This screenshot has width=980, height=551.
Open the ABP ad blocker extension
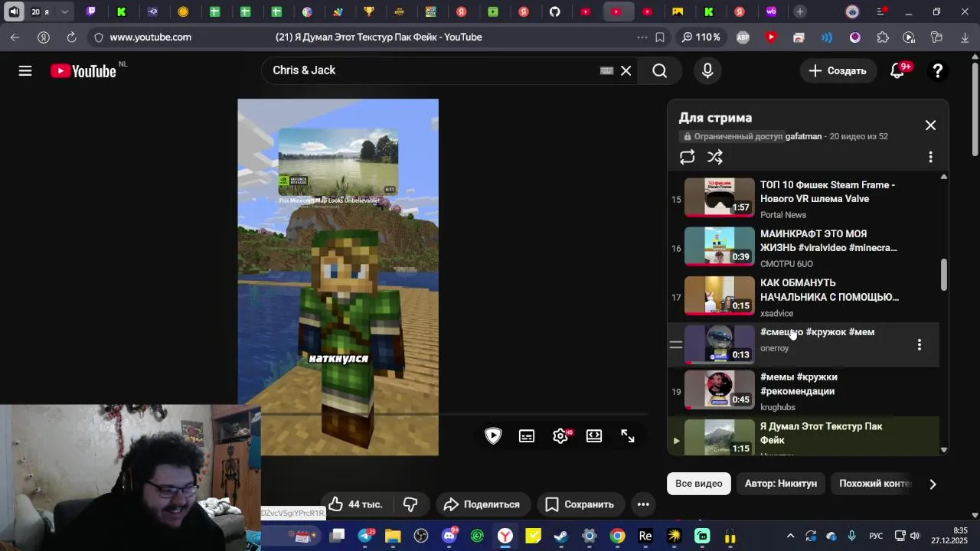[743, 37]
